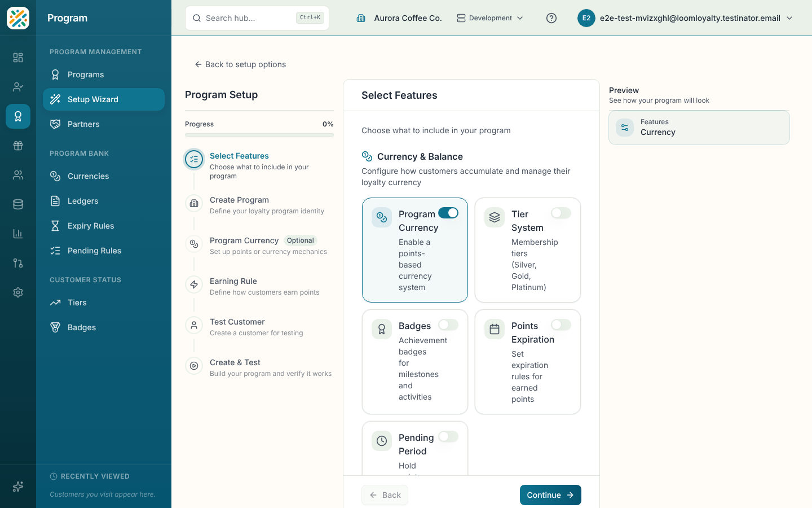The height and width of the screenshot is (508, 812).
Task: Click the Optional badge beside Program Currency
Action: coord(301,240)
